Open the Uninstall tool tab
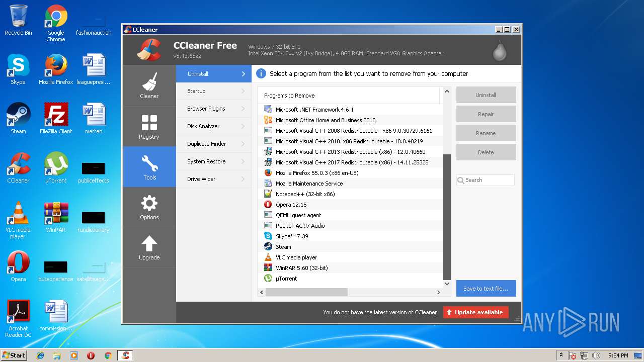The width and height of the screenshot is (644, 362). point(214,74)
